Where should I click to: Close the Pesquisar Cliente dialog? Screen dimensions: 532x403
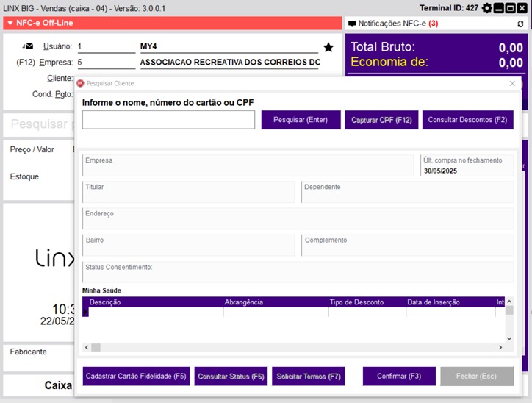click(512, 84)
